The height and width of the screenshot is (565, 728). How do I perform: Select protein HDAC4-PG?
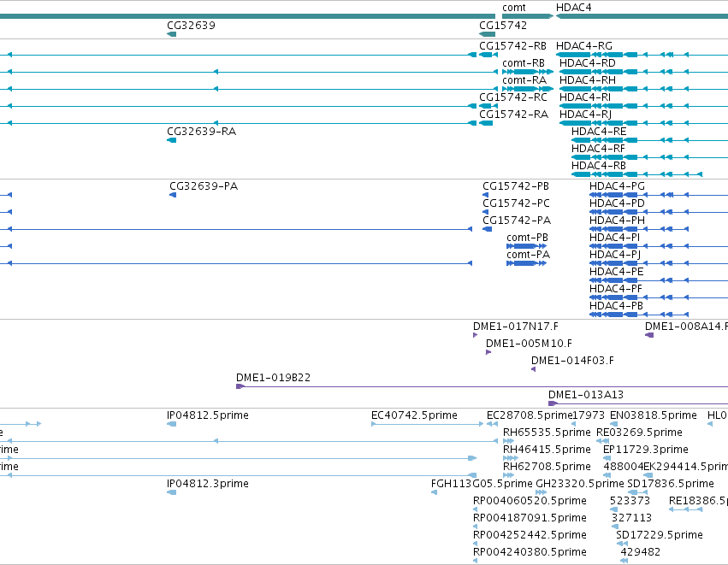tap(617, 186)
